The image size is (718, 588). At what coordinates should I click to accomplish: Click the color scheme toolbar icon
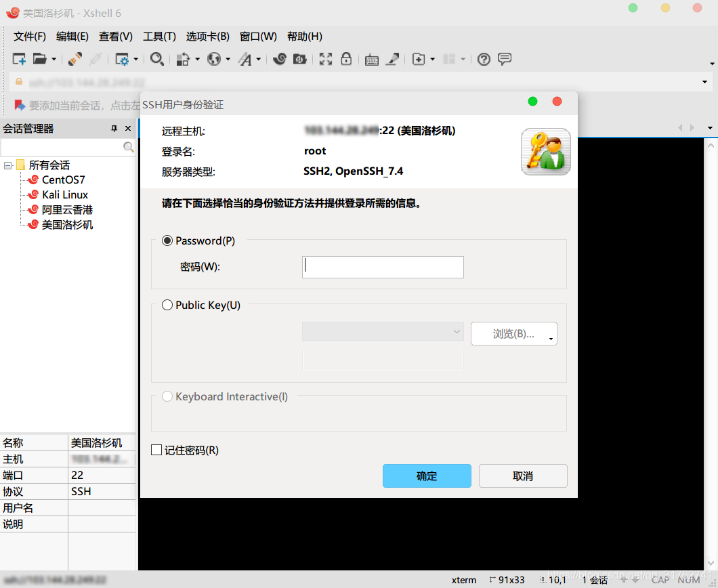[183, 59]
